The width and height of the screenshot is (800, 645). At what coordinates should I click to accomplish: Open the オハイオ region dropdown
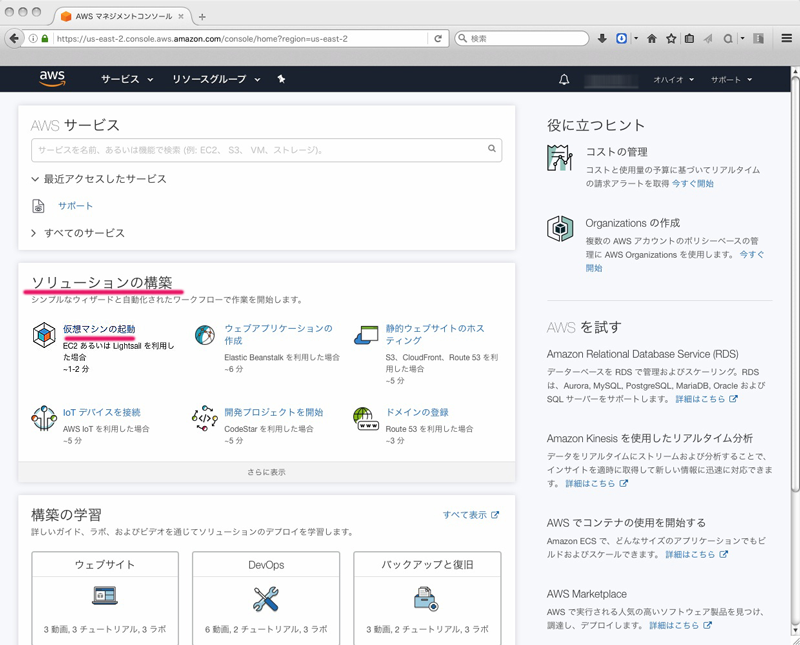coord(673,80)
